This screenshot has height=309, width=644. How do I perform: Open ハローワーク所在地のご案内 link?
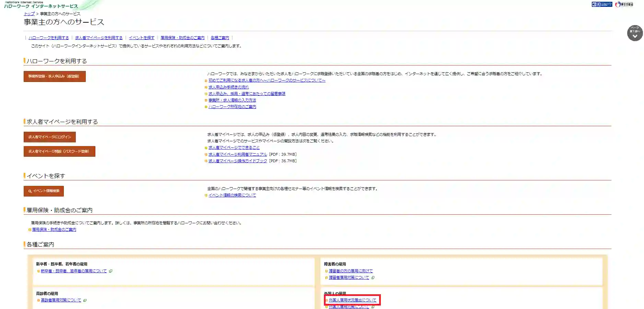click(x=232, y=107)
